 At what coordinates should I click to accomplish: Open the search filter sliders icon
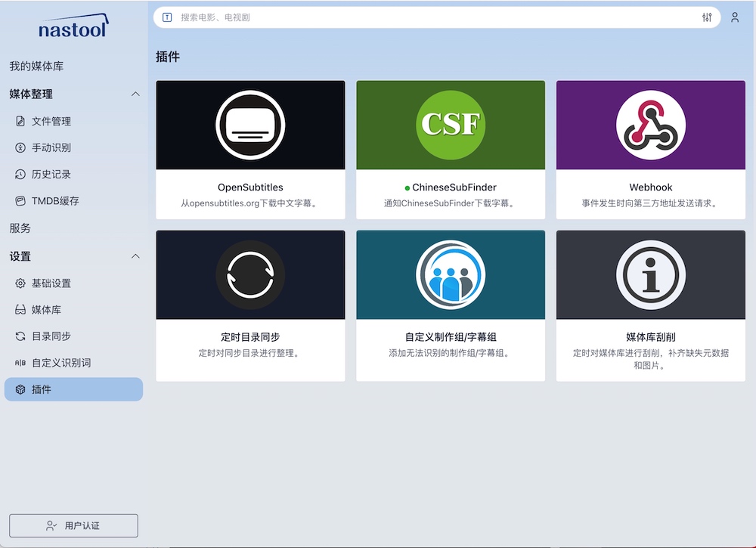click(707, 17)
